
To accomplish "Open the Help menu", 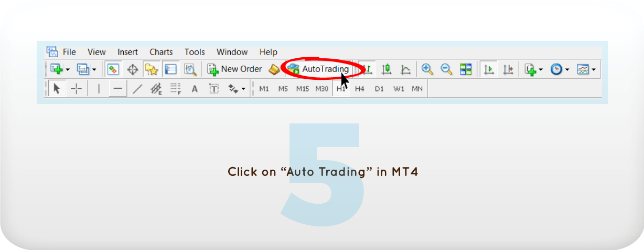I will (x=268, y=52).
